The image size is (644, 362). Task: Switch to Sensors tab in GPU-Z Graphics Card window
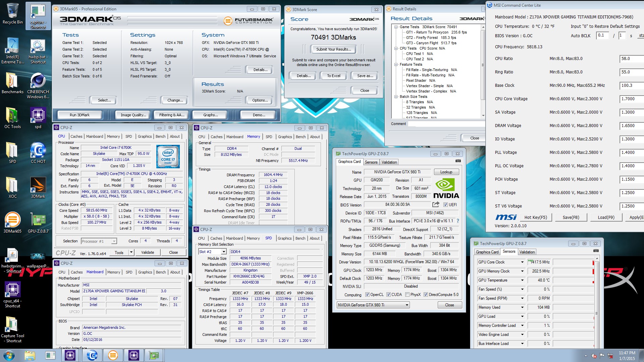pos(371,162)
